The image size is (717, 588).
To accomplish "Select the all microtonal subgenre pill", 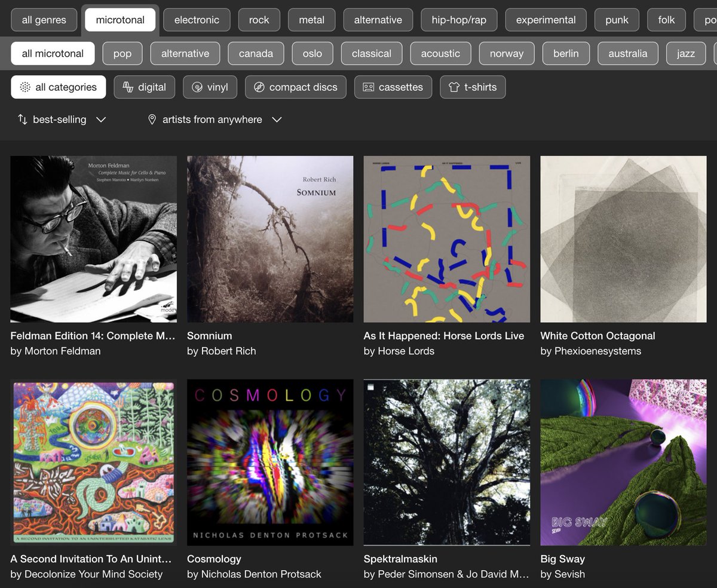I will (53, 53).
